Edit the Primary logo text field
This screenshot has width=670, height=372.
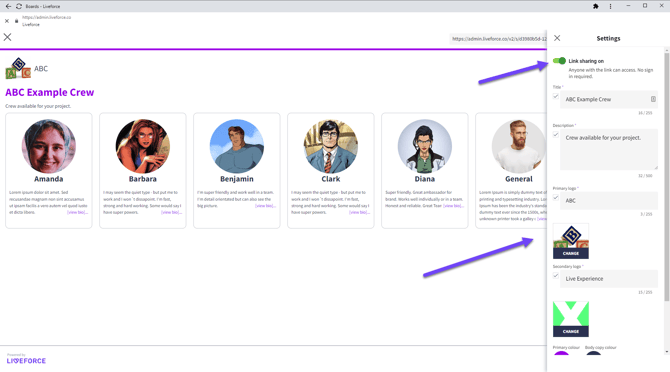(x=609, y=200)
